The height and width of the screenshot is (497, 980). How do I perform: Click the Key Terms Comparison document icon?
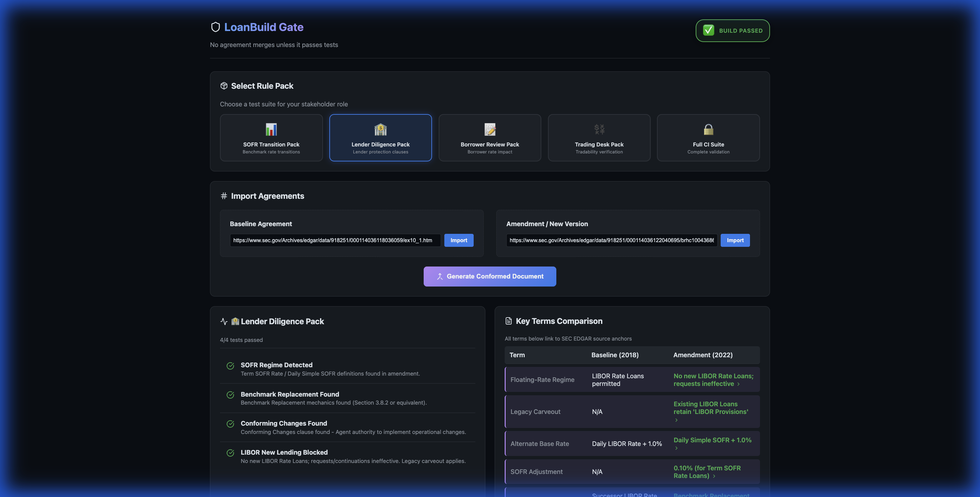(508, 321)
